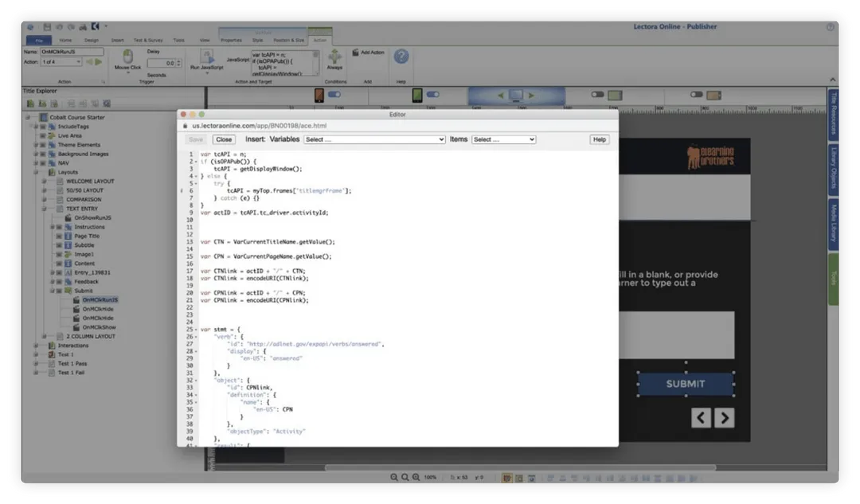Viewport: 860px width, 504px height.
Task: Open the Insert Variables dropdown
Action: [x=373, y=139]
